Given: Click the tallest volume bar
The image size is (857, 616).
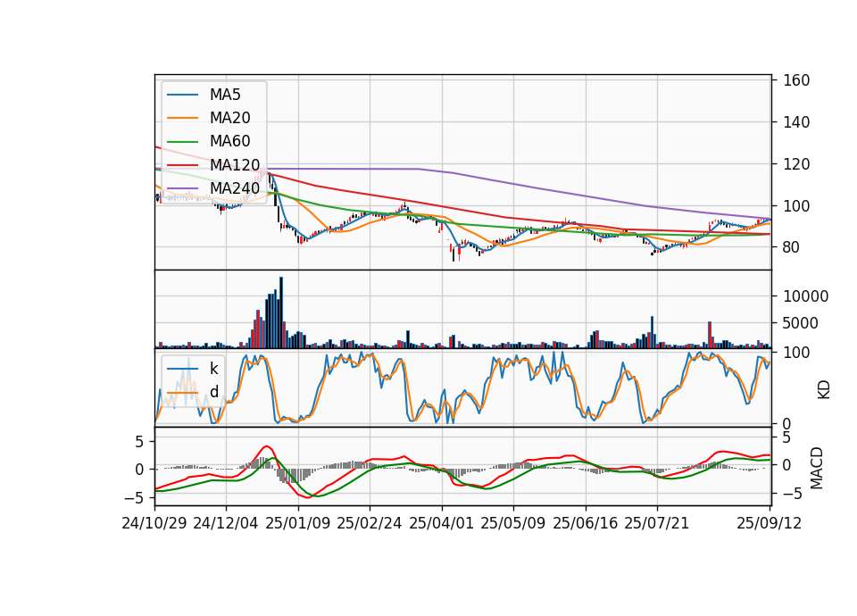Looking at the screenshot, I should [281, 312].
